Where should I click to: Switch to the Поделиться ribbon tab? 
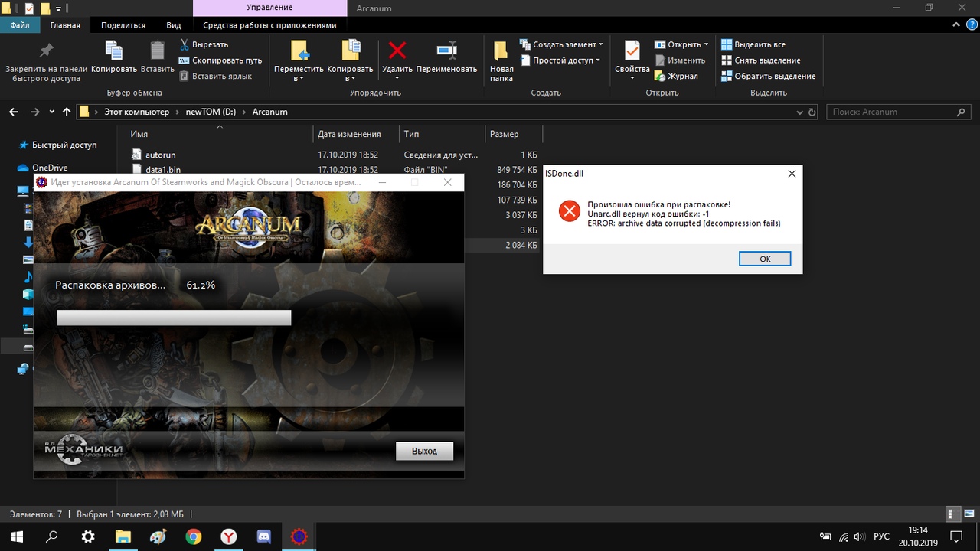(x=123, y=24)
